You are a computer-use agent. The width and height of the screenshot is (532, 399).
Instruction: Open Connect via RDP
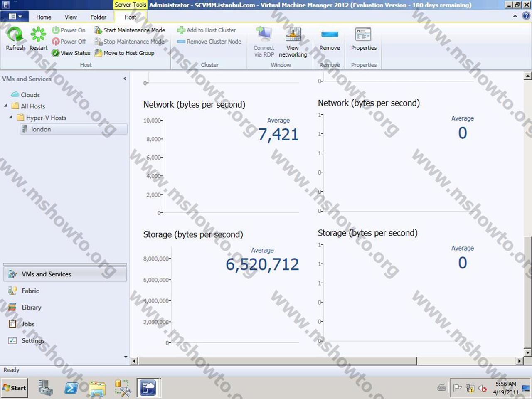[264, 42]
